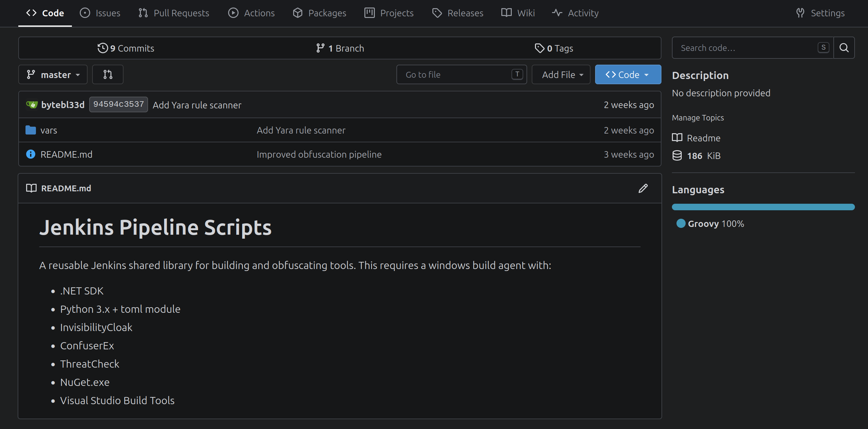
Task: Click README.md header in readme panel
Action: [x=66, y=188]
